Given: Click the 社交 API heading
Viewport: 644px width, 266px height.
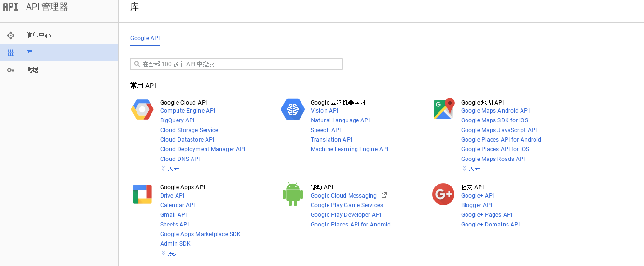Looking at the screenshot, I should [x=472, y=187].
